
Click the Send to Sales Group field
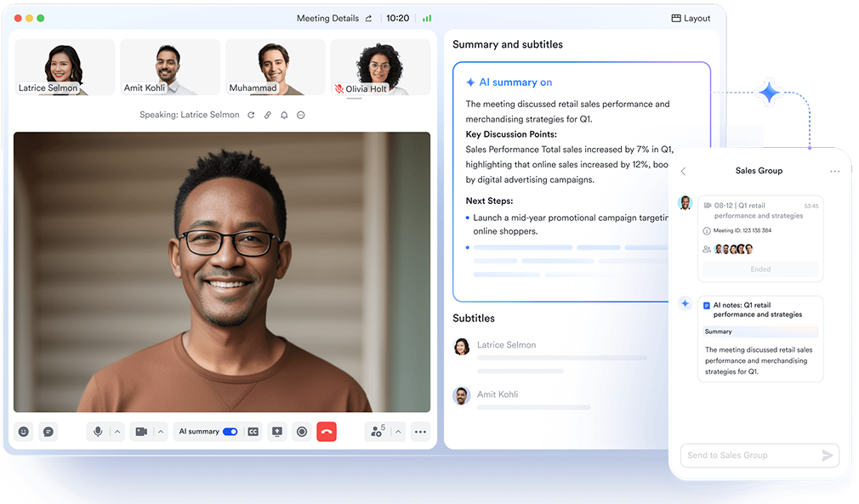(x=748, y=456)
